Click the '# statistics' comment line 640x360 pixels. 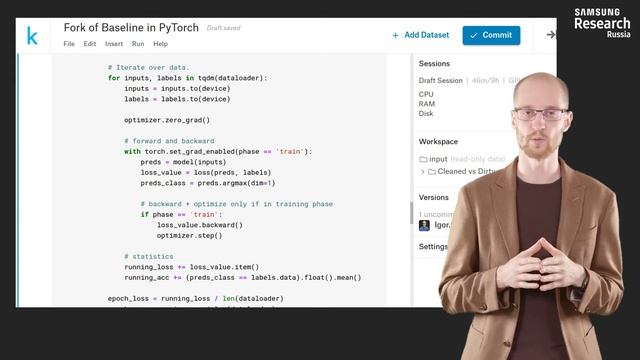[149, 256]
